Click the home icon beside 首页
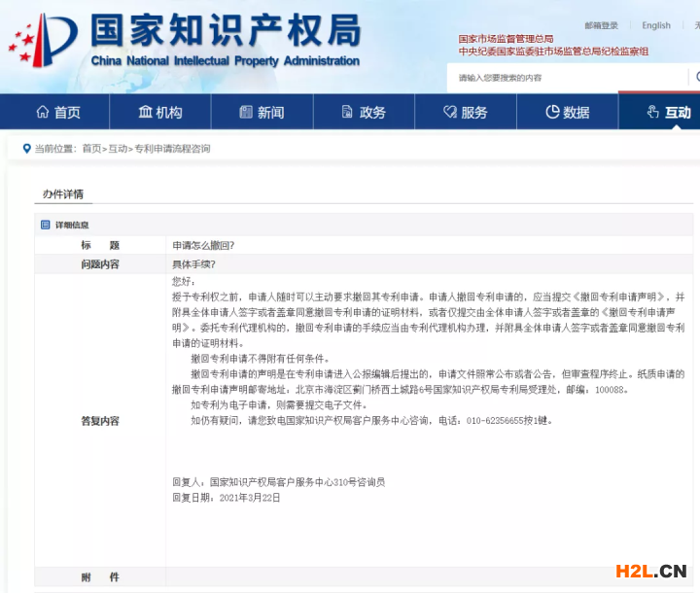This screenshot has height=593, width=700. point(43,112)
